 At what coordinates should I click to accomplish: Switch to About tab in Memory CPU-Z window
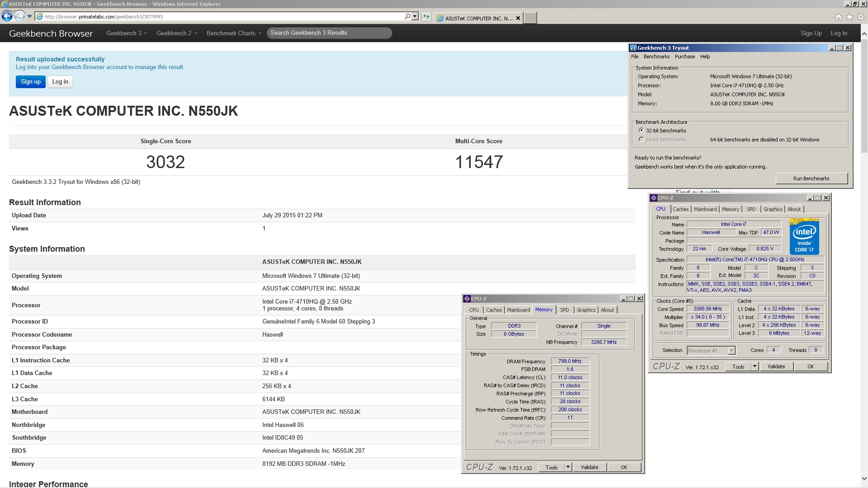(608, 310)
